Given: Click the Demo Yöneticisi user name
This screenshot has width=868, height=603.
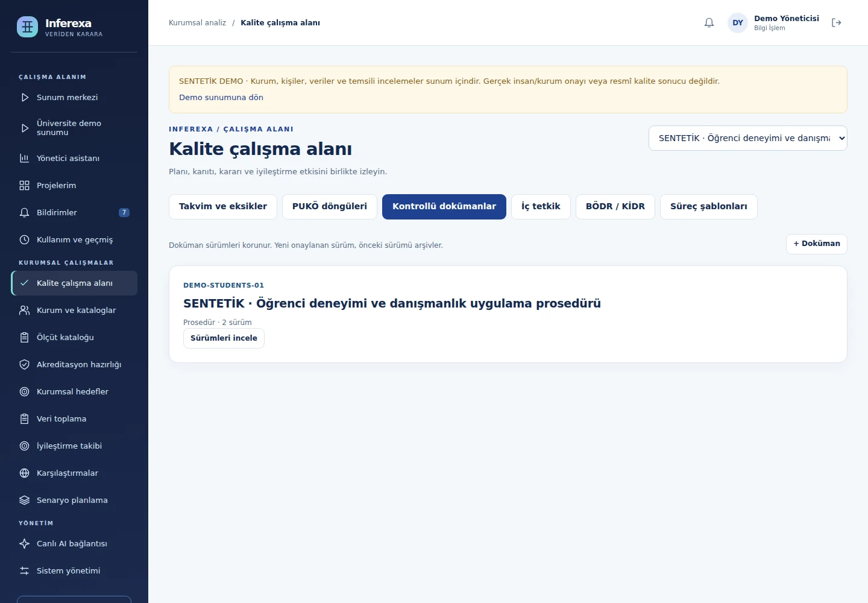Looking at the screenshot, I should tap(787, 19).
